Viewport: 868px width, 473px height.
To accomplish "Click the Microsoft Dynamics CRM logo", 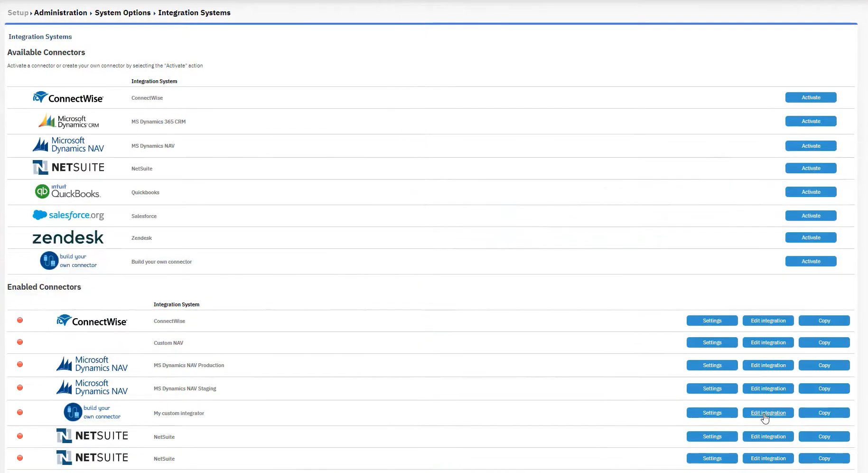I will coord(69,121).
